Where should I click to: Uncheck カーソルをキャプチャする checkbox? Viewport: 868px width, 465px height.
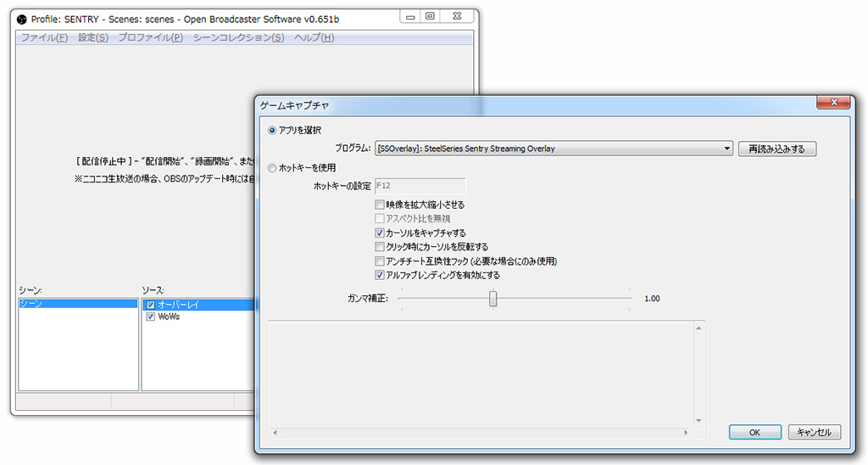click(380, 232)
